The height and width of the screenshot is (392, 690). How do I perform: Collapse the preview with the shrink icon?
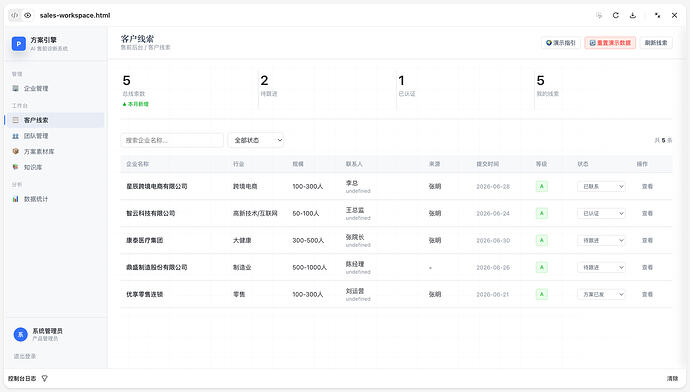coord(657,15)
